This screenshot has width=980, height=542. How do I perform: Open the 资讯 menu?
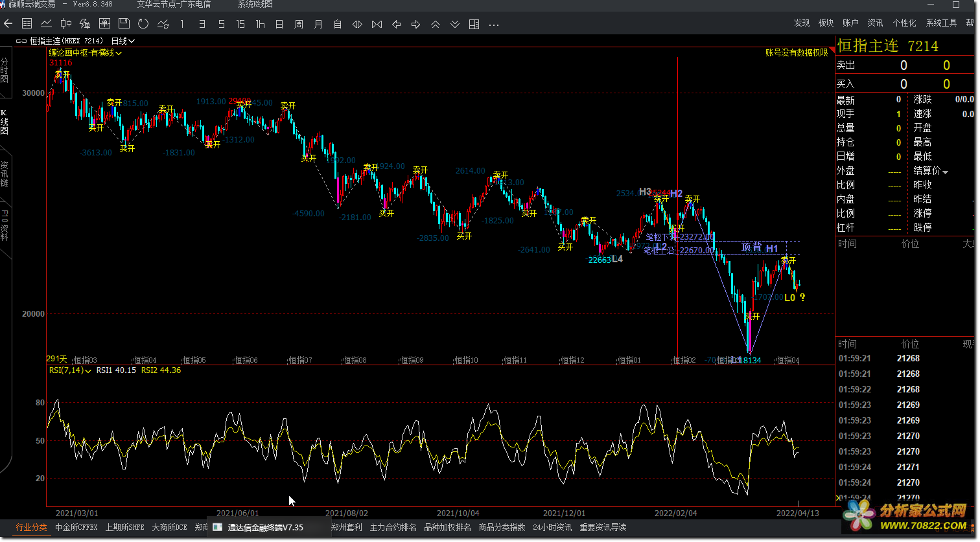875,23
